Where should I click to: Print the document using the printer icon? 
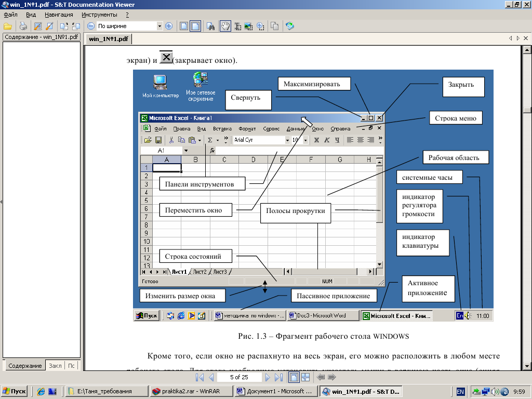click(23, 26)
